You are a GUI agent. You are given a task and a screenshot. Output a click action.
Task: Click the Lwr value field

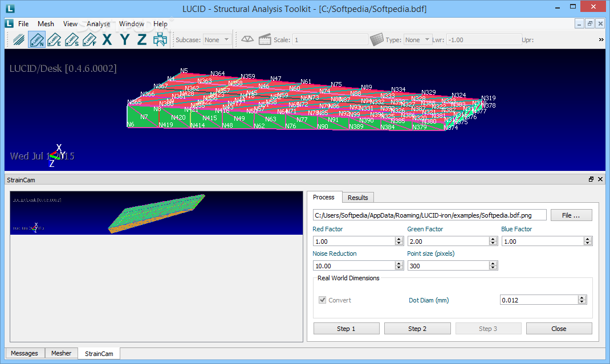[483, 40]
